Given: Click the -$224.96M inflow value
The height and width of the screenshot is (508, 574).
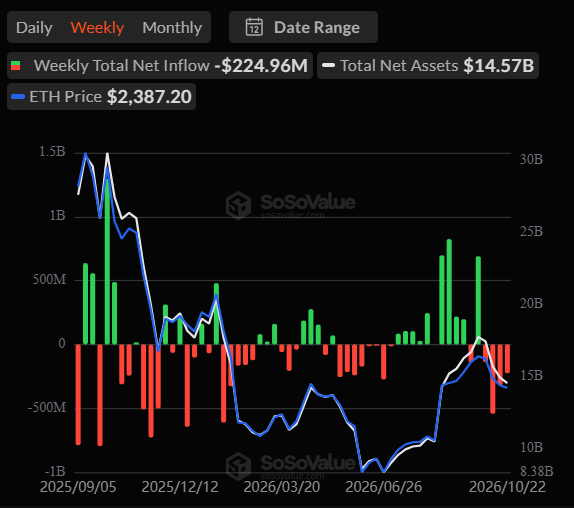Looking at the screenshot, I should point(261,66).
